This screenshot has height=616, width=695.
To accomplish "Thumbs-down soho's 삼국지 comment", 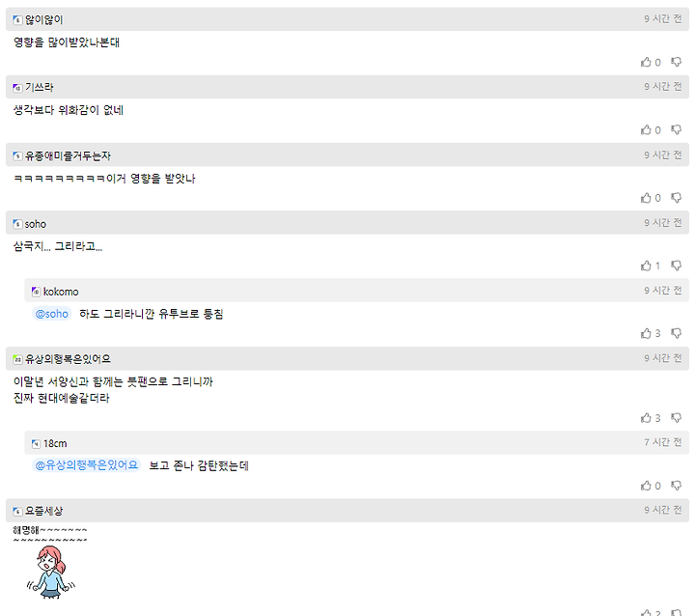I will pos(676,266).
